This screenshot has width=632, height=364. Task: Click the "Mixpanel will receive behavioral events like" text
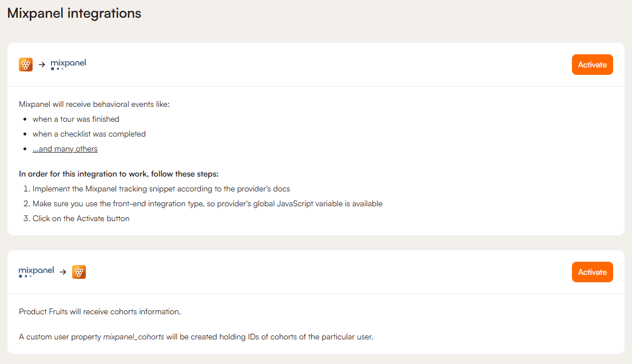94,105
